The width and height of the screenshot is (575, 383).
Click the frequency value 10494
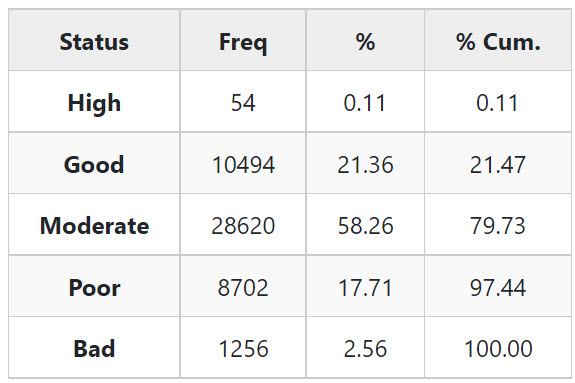tap(243, 164)
